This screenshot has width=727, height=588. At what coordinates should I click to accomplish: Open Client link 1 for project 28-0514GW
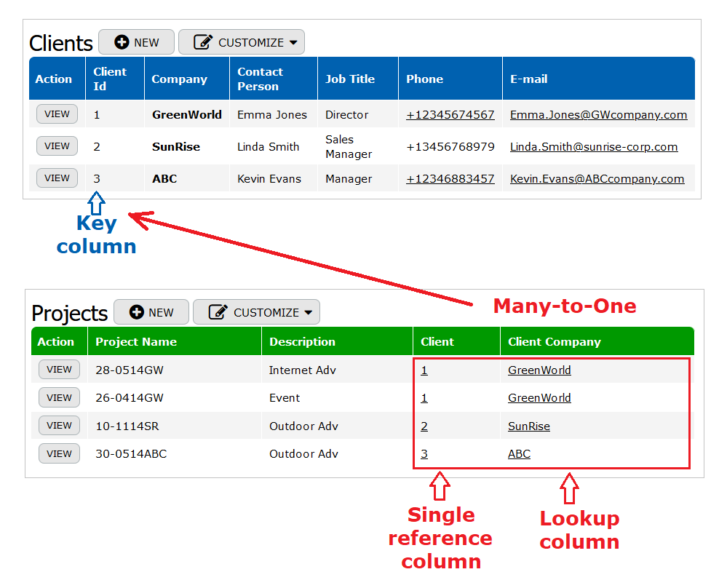(424, 370)
